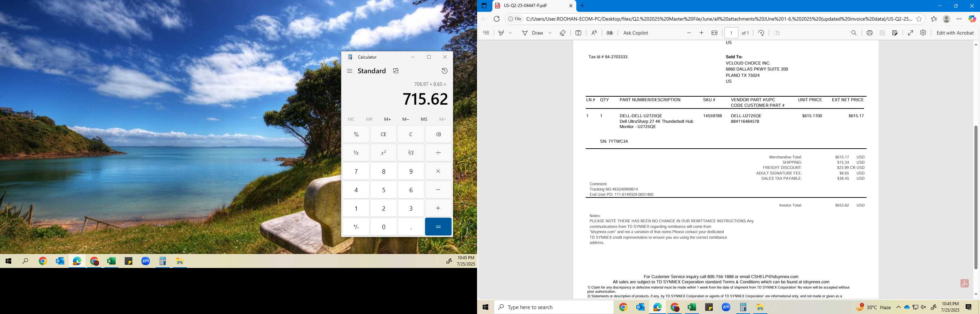Screen dimensions: 980x314
Task: Open the PDF table of contents panel
Action: point(486,33)
